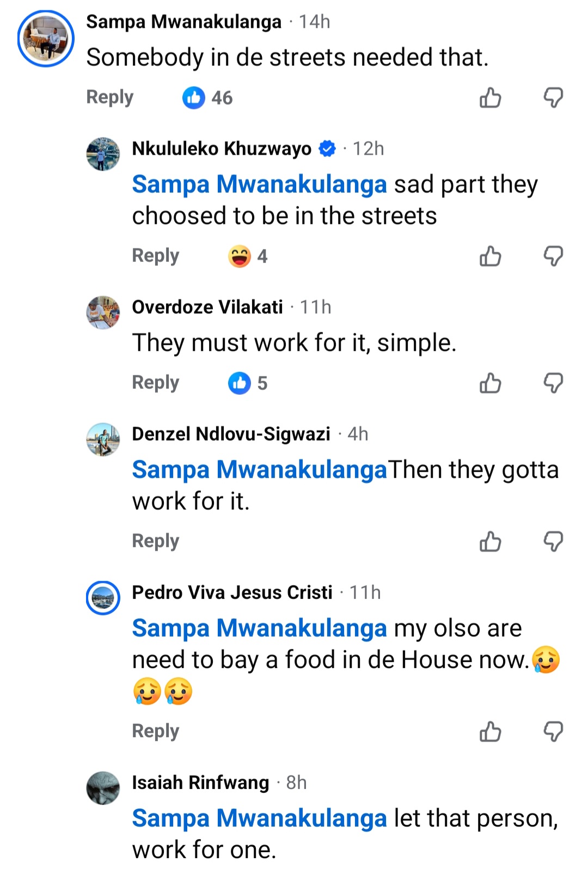Screen dimensions: 588x874
Task: Thumbs down Pedro Viva Jesus Cristi's comment
Action: point(553,731)
